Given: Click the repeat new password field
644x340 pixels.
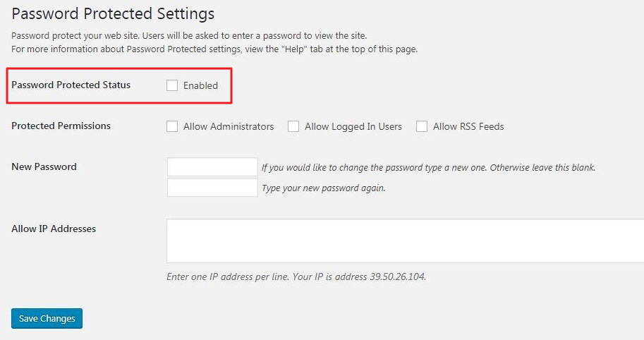Looking at the screenshot, I should coord(212,188).
